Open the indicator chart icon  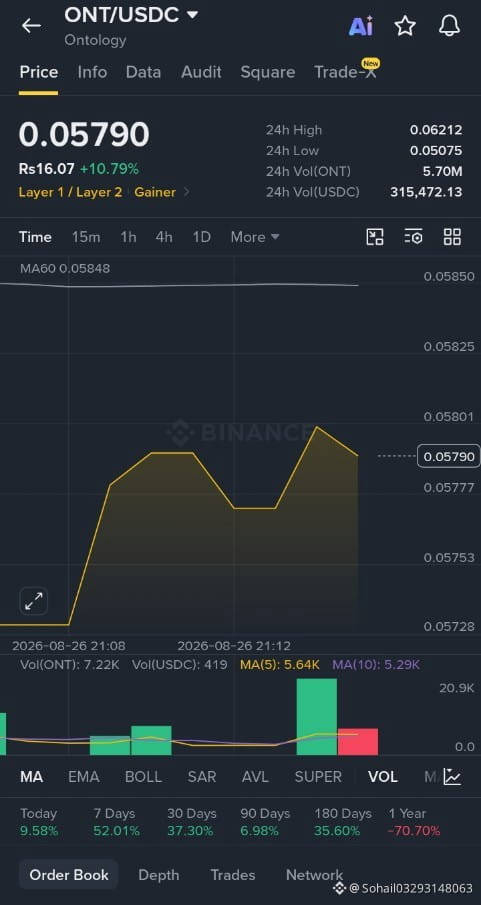[452, 777]
